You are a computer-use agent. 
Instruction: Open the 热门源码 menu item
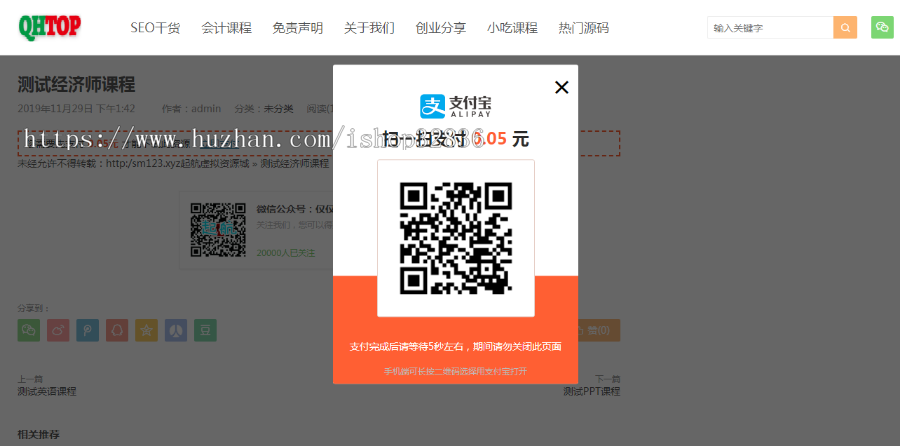583,28
